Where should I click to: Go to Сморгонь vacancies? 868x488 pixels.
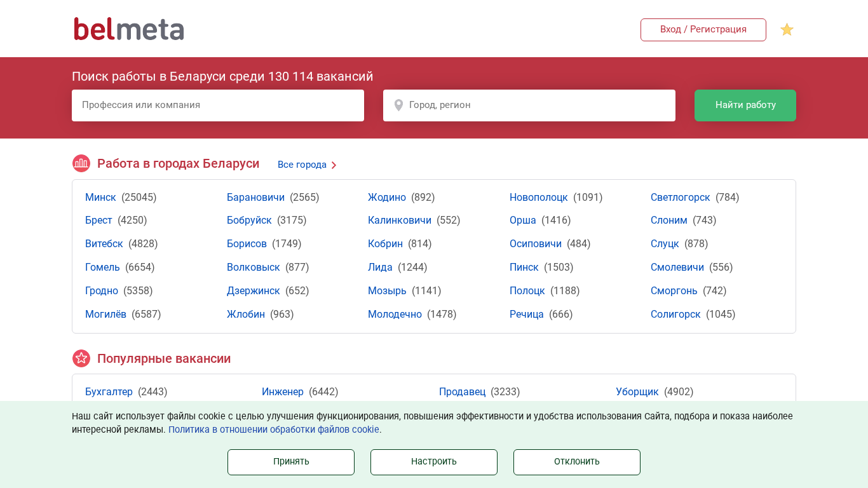coord(674,291)
